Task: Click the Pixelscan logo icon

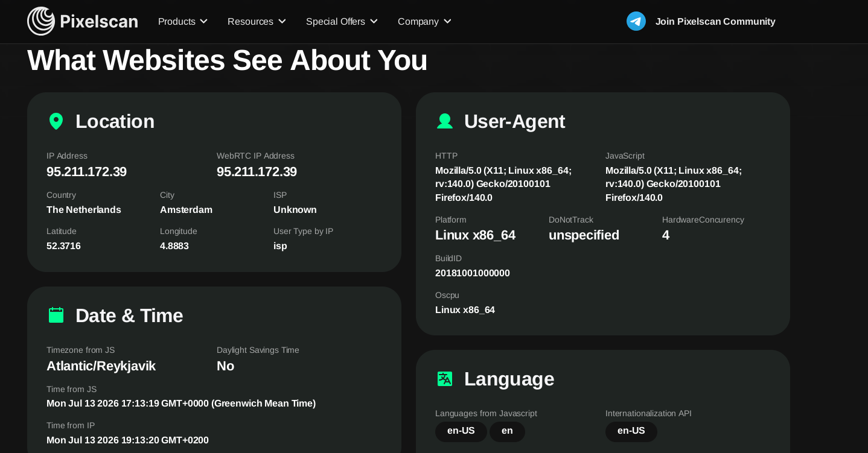Action: (41, 21)
